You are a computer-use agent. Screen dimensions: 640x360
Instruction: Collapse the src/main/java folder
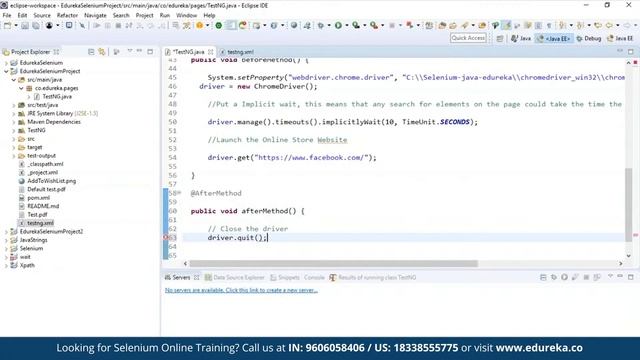pos(14,80)
